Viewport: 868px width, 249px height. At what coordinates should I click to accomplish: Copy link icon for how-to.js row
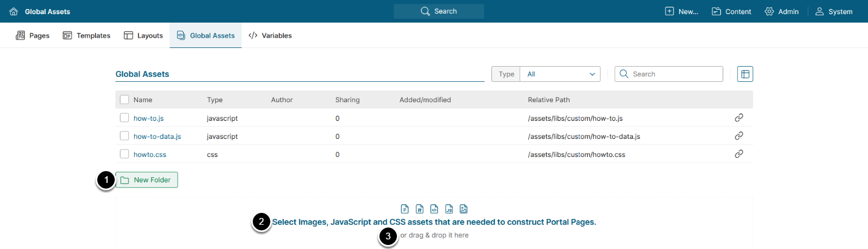pos(738,118)
